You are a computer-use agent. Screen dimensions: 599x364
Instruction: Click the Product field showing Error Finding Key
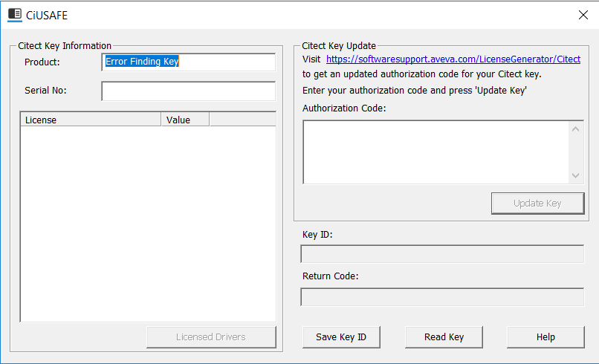pyautogui.click(x=189, y=62)
